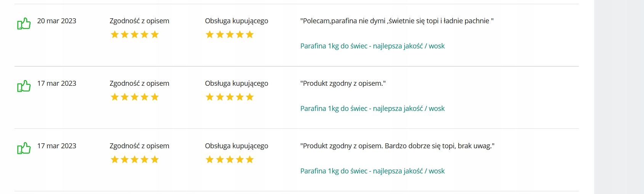Click thumbs-up icon beside 20 mar 2023 review

pos(24,24)
